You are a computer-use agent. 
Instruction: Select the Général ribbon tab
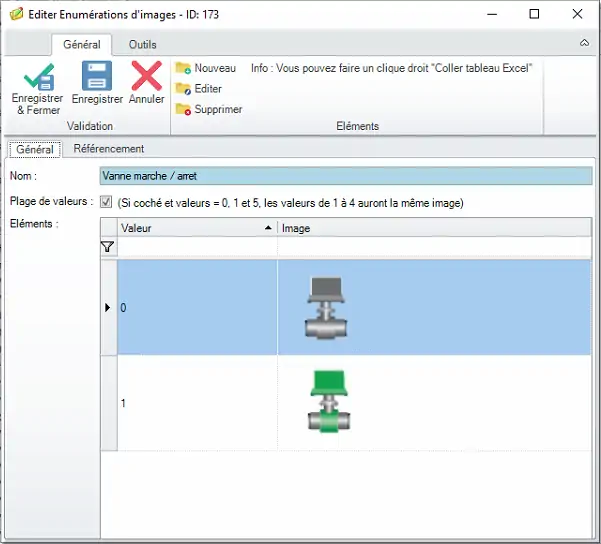pyautogui.click(x=82, y=44)
